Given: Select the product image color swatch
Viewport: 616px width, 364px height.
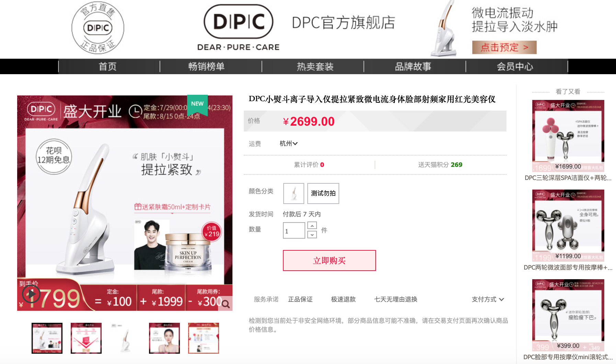Looking at the screenshot, I should pos(294,193).
